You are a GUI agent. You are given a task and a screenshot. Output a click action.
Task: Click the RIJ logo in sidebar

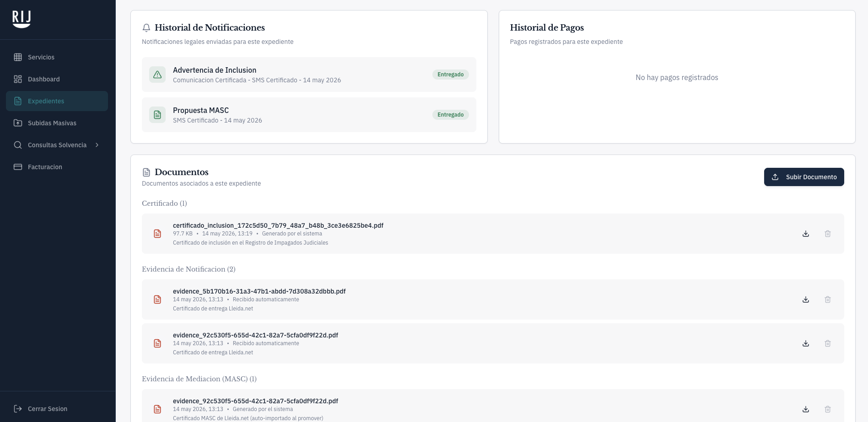pyautogui.click(x=22, y=19)
